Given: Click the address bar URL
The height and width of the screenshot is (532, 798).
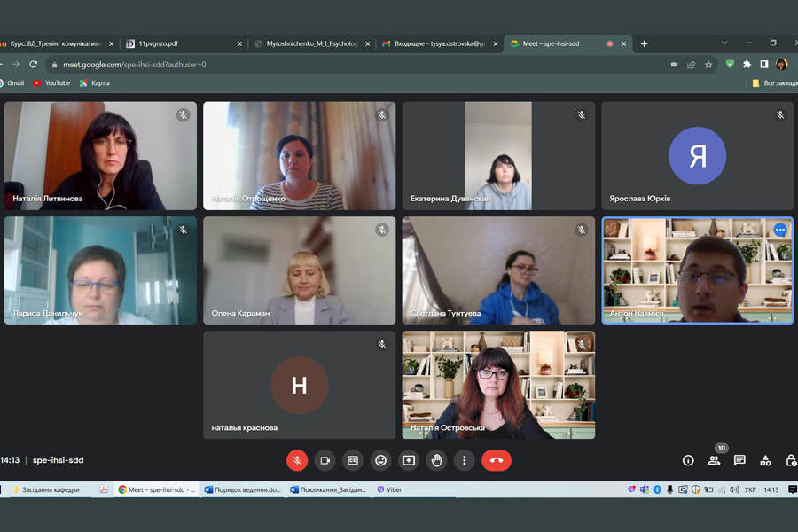Looking at the screenshot, I should click(135, 65).
